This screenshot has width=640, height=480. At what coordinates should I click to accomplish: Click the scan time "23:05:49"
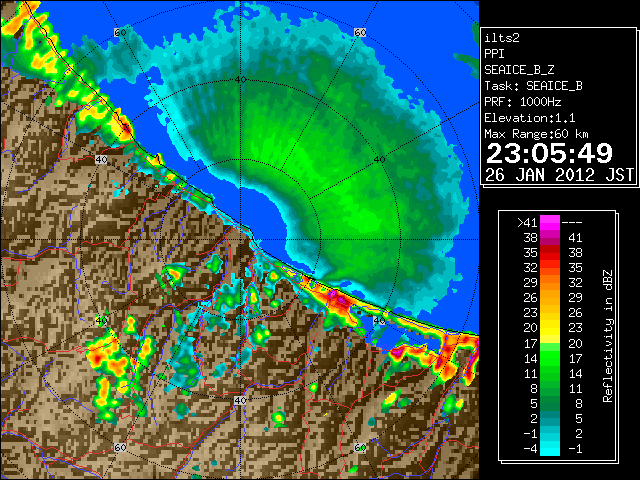pyautogui.click(x=549, y=153)
